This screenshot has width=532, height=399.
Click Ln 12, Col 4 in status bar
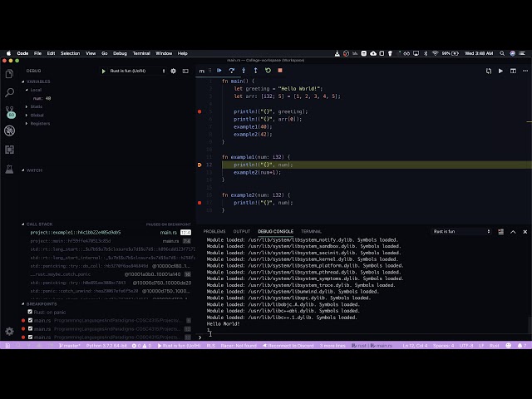pos(415,346)
